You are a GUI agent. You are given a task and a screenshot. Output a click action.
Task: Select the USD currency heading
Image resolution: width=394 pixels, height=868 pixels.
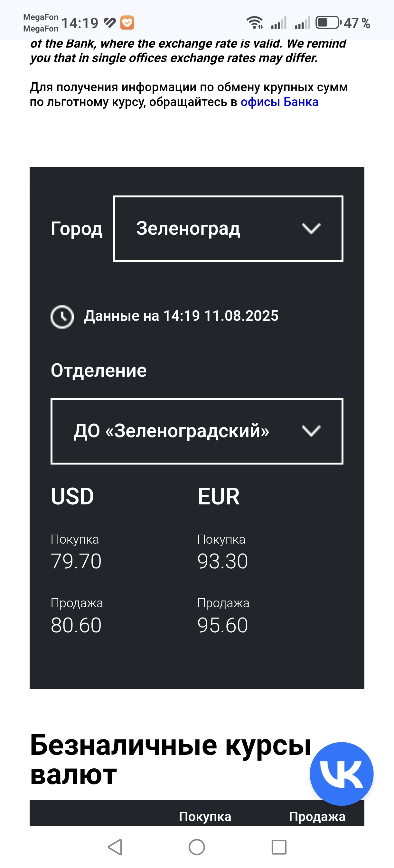72,496
